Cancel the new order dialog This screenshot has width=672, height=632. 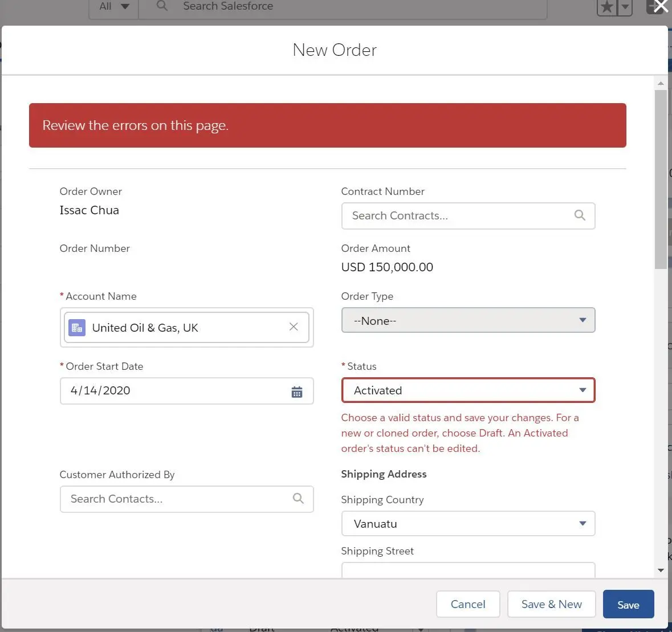click(x=467, y=604)
